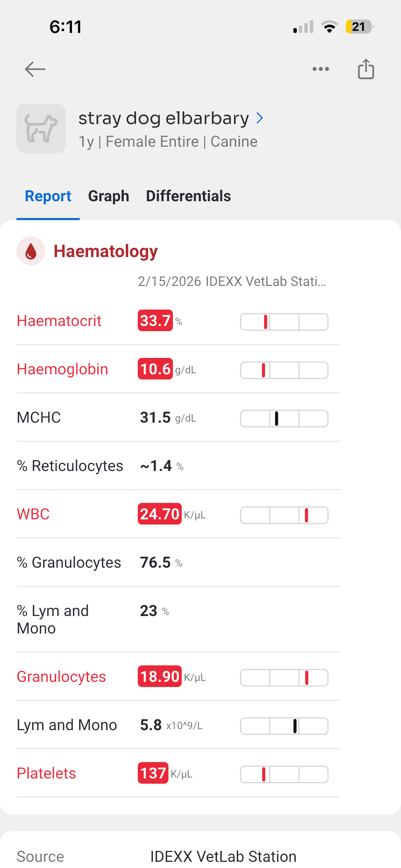Tap the back arrow icon
401x868 pixels.
pyautogui.click(x=35, y=69)
